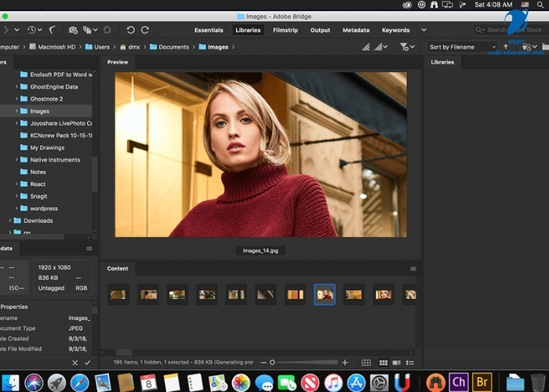
Task: Switch to the Keywords workspace
Action: [395, 30]
